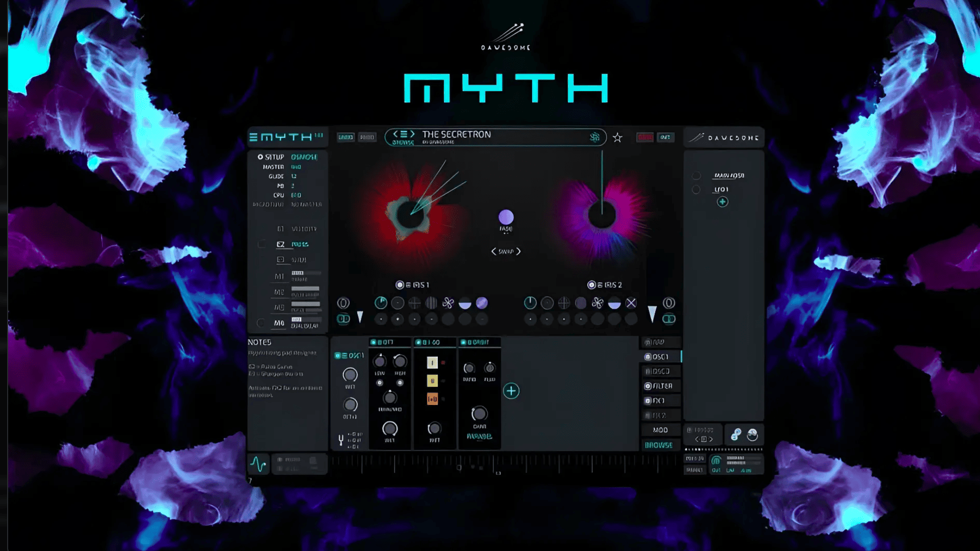Toggle the circle next to LFO1
Image resolution: width=980 pixels, height=551 pixels.
tap(696, 190)
